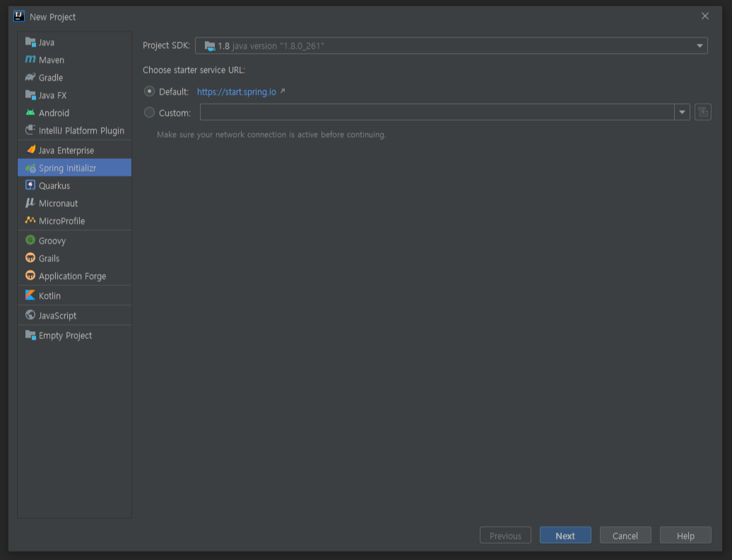
Task: Click the Next button
Action: pyautogui.click(x=565, y=535)
